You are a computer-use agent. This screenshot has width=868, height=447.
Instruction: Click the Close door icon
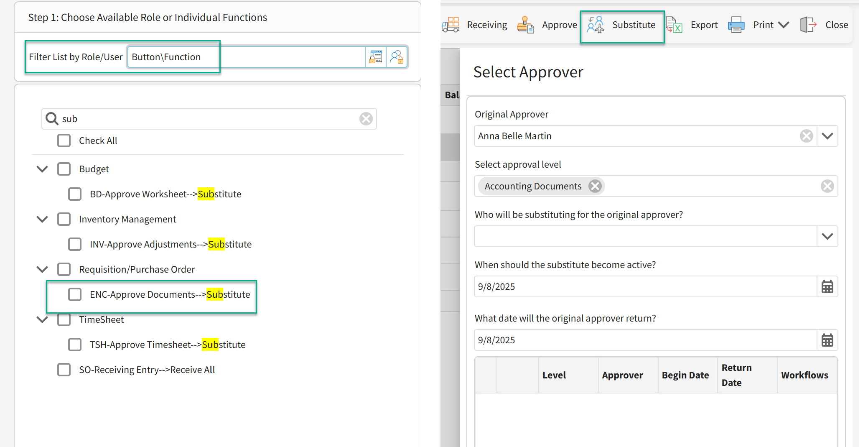808,25
